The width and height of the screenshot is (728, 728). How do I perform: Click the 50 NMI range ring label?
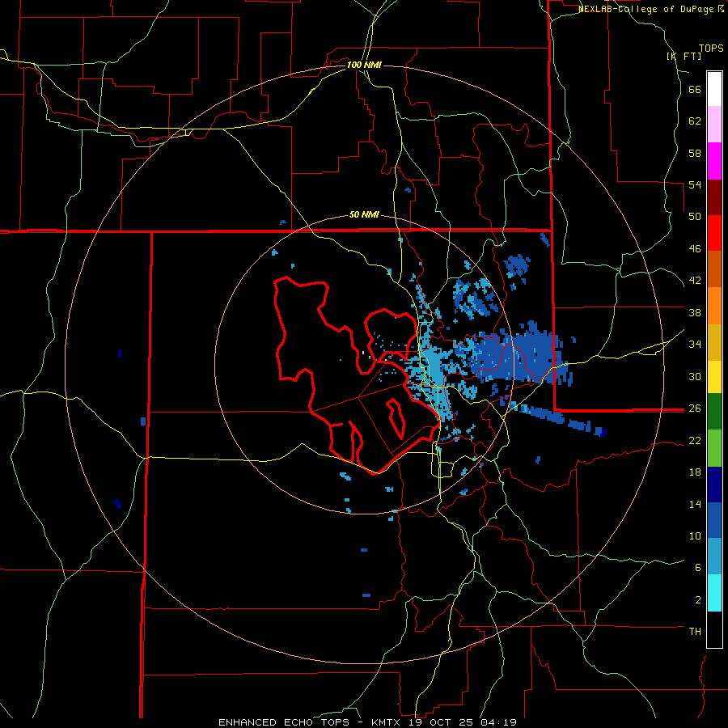coord(364,214)
